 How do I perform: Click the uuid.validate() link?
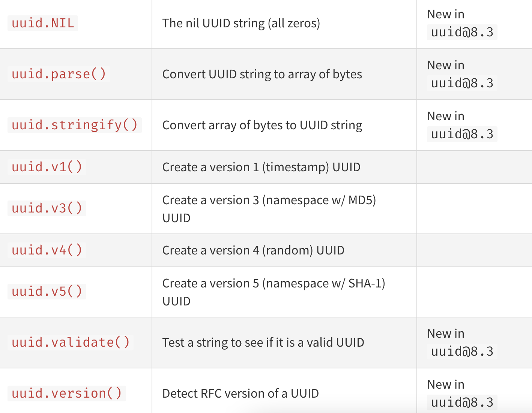click(x=70, y=343)
